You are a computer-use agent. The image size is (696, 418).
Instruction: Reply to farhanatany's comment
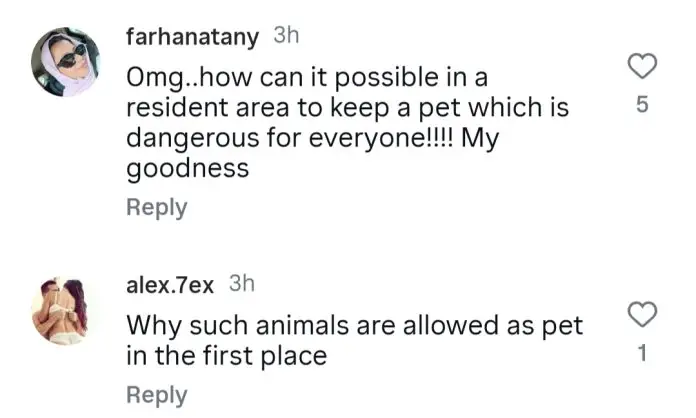[x=156, y=207]
